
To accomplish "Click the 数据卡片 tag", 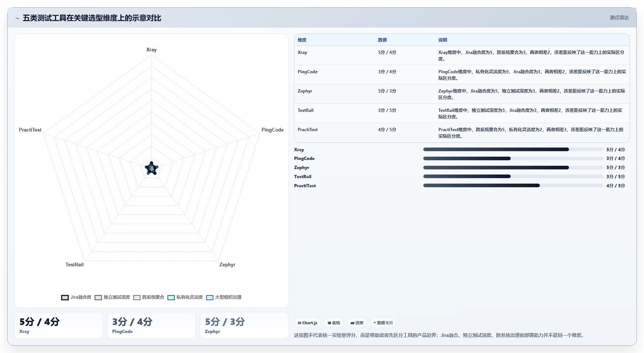I will (x=383, y=323).
